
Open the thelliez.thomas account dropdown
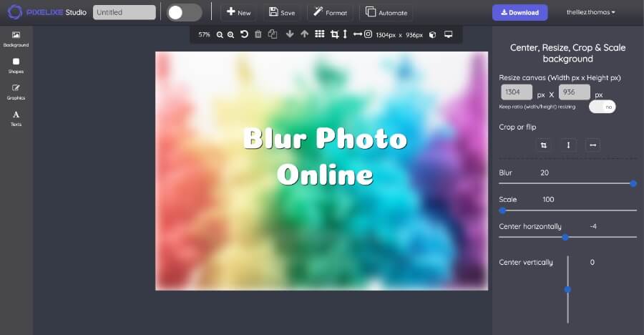[x=590, y=12]
